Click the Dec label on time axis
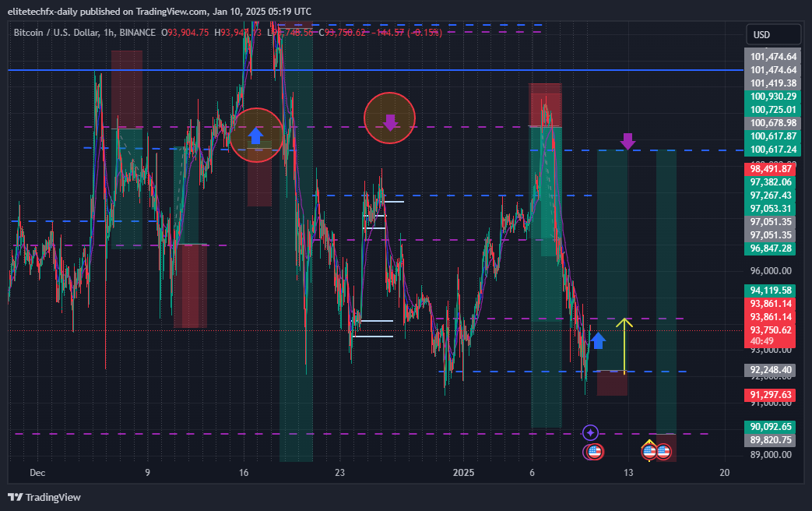812x511 pixels. pos(37,473)
